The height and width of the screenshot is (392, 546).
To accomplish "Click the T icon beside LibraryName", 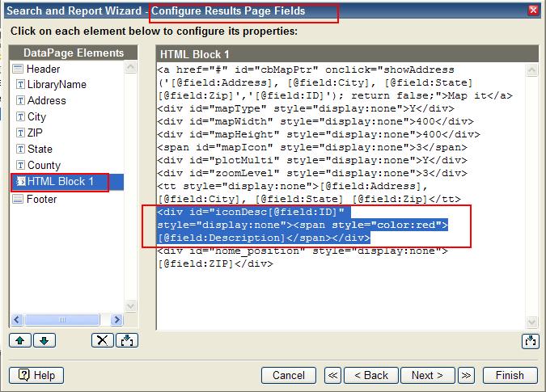I will coord(20,84).
